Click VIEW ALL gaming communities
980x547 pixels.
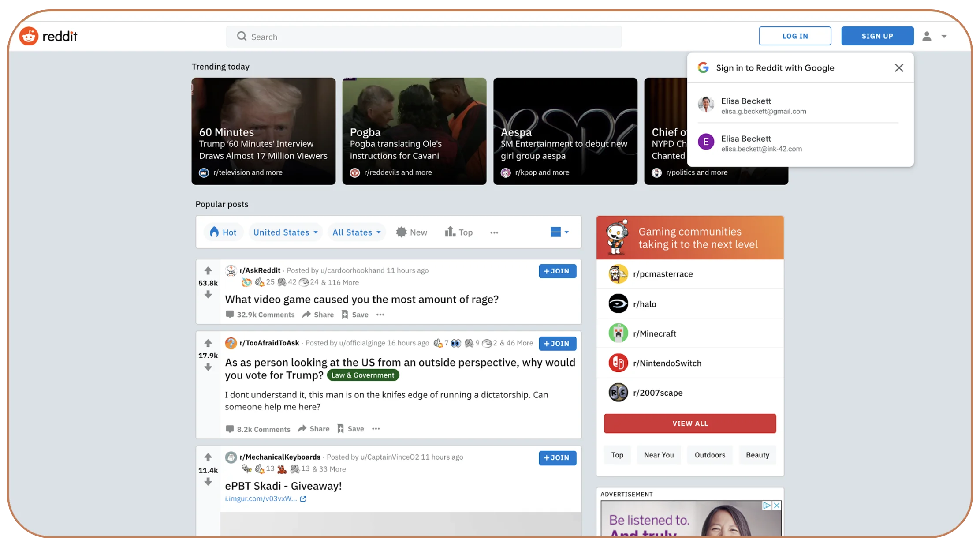pyautogui.click(x=690, y=423)
